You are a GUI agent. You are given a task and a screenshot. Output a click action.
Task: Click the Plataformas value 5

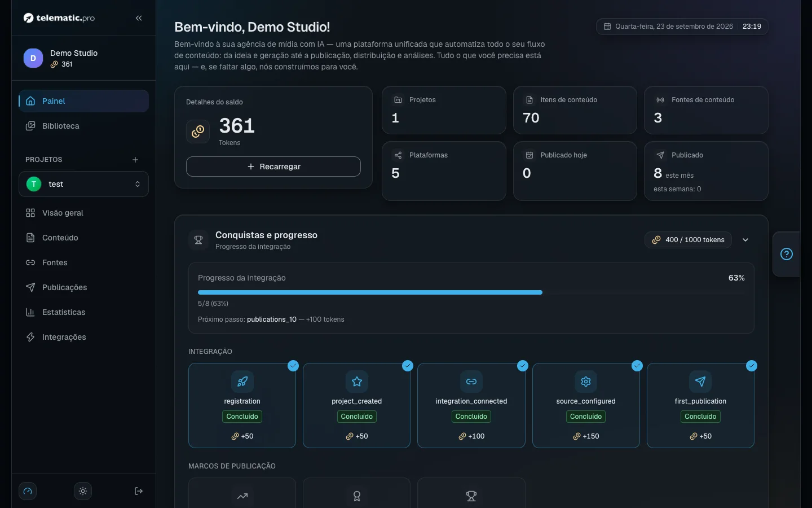click(395, 173)
